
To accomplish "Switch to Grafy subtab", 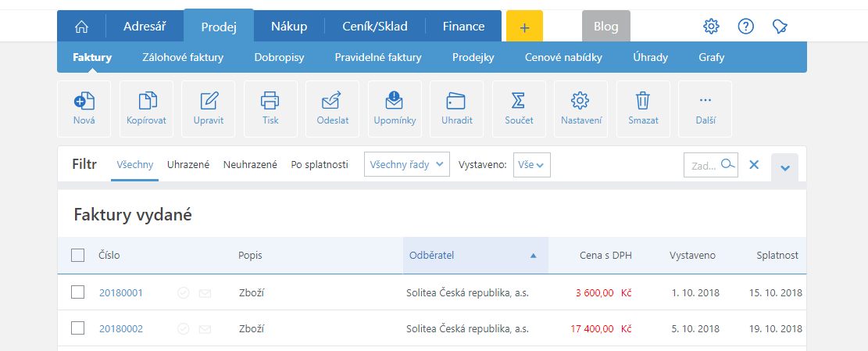I will [711, 57].
